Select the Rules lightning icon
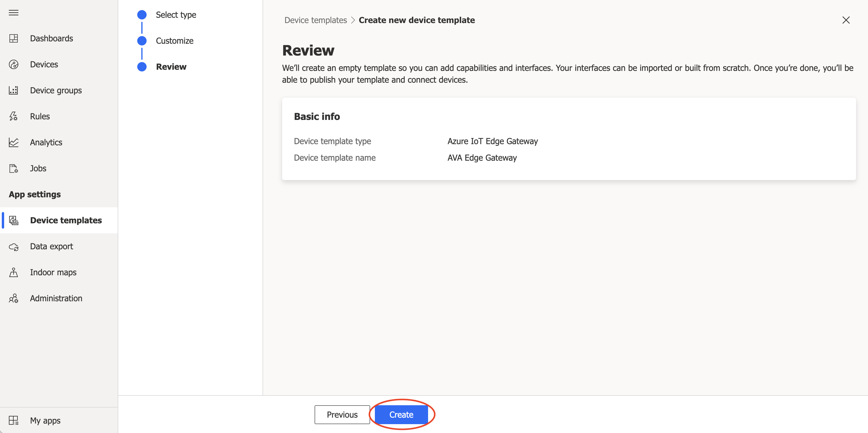Viewport: 868px width, 433px height. [14, 116]
